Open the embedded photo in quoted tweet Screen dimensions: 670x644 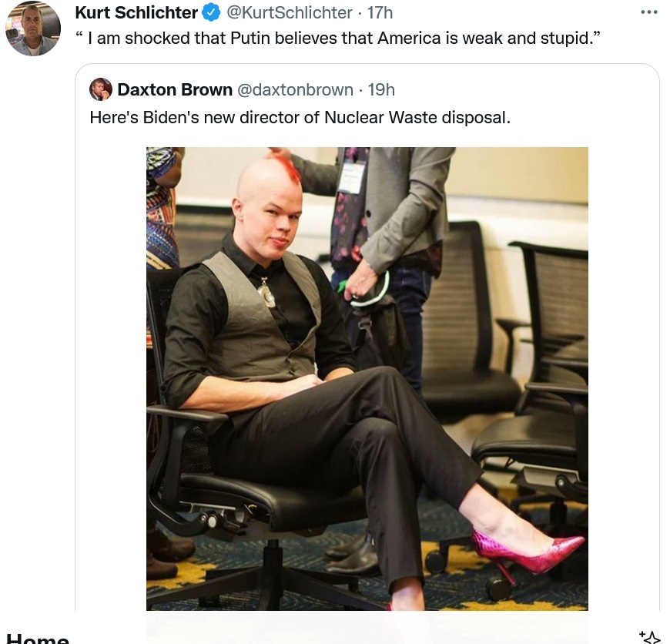pos(367,379)
